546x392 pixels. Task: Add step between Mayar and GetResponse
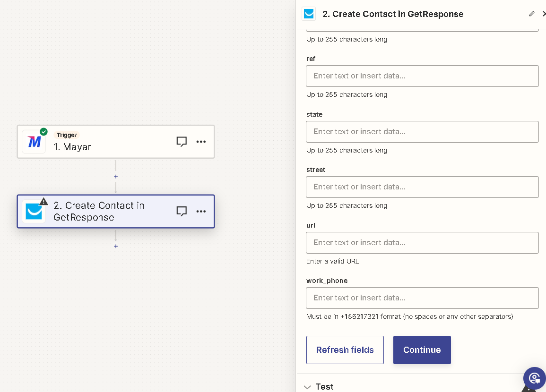click(x=116, y=177)
